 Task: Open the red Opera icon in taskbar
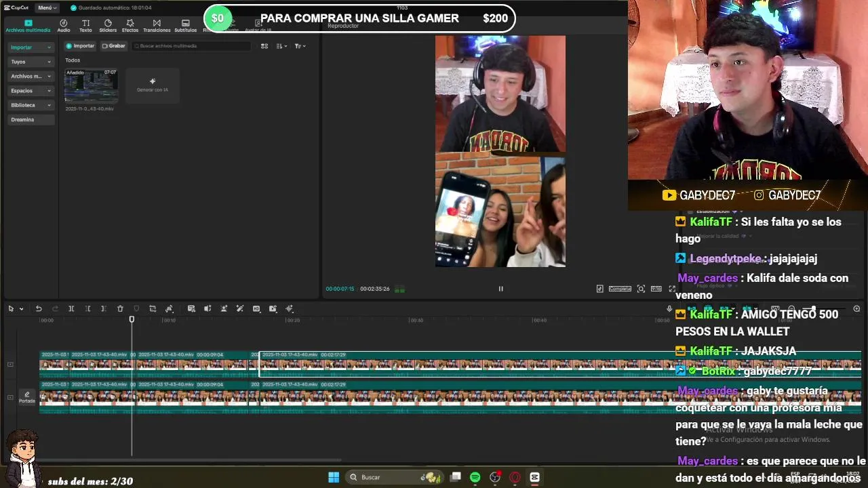515,477
